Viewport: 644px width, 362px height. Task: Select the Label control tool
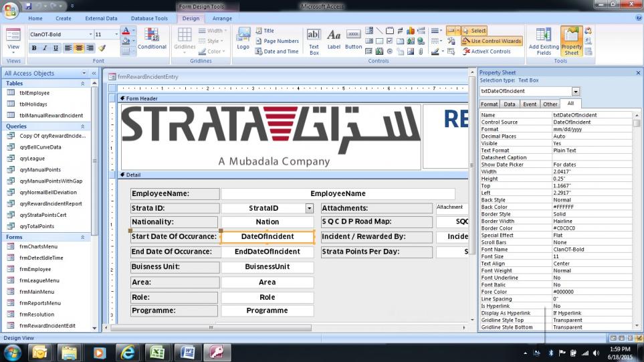334,39
